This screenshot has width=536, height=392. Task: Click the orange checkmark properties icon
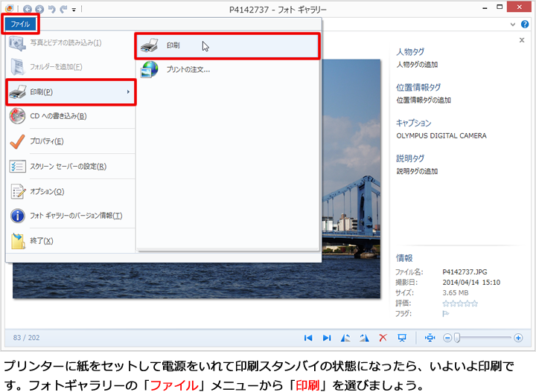17,141
